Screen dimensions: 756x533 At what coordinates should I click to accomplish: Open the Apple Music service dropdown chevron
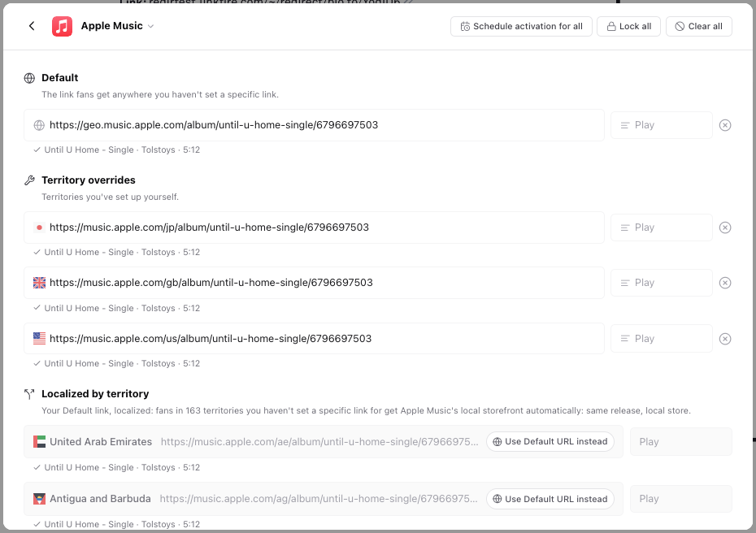[x=150, y=27]
